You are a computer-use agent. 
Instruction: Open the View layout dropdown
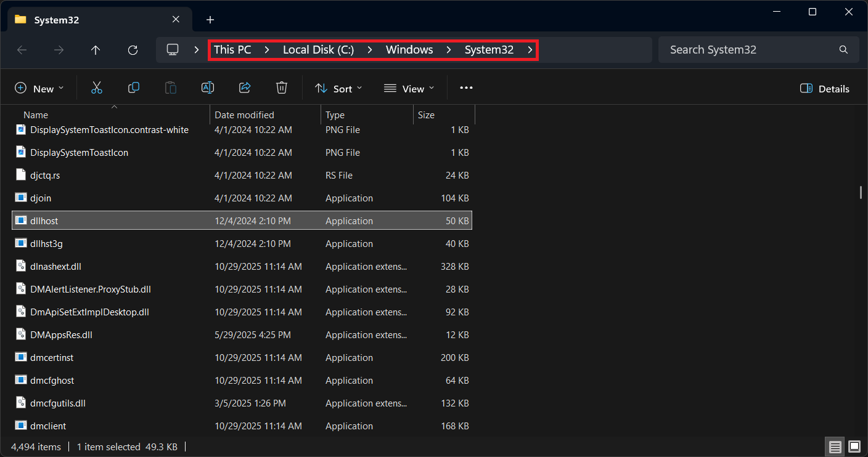pos(409,89)
